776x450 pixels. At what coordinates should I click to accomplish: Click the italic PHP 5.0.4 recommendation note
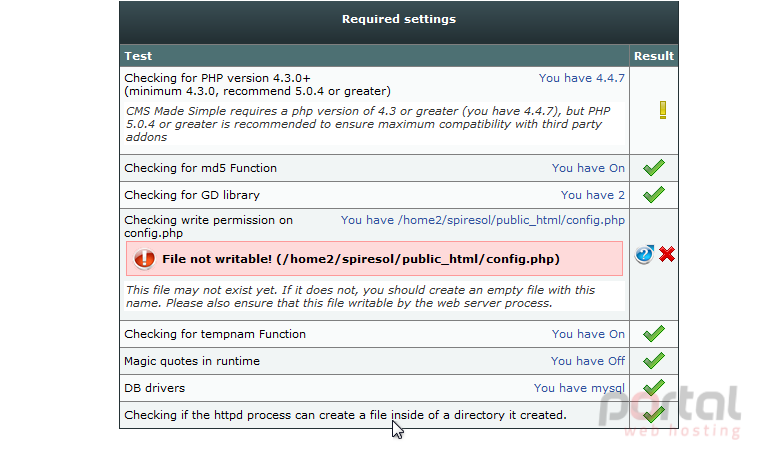pyautogui.click(x=368, y=124)
